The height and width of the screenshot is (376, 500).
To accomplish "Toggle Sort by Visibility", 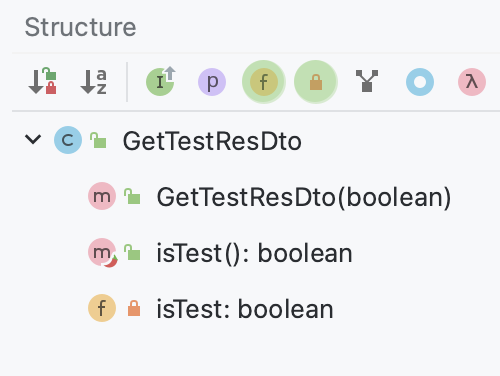I will [x=42, y=82].
